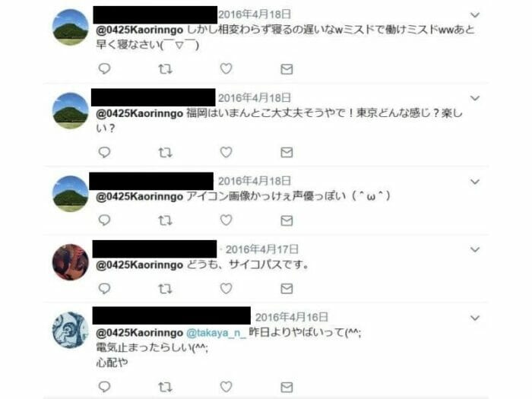532x399 pixels.
Task: Reply to the ミスドで働け tweet
Action: 104,69
